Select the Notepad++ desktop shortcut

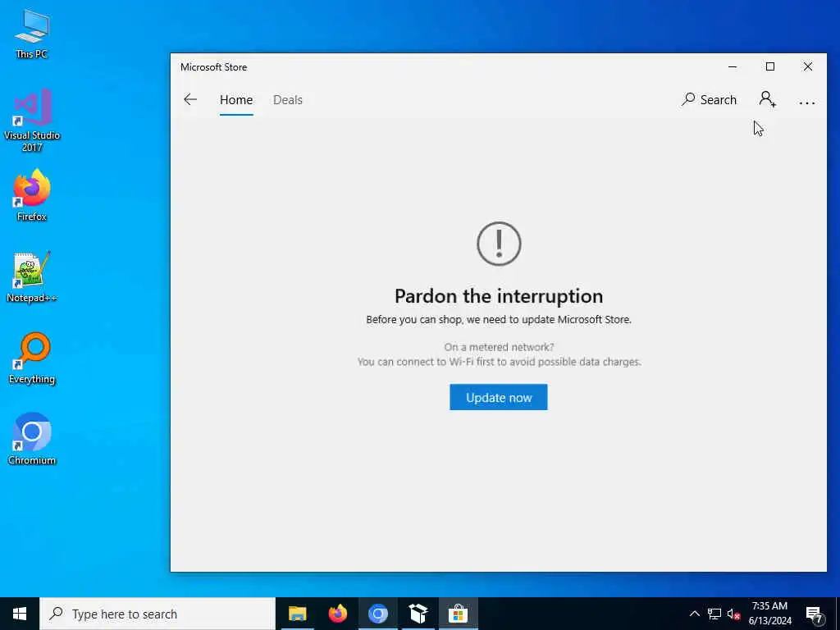click(x=32, y=277)
